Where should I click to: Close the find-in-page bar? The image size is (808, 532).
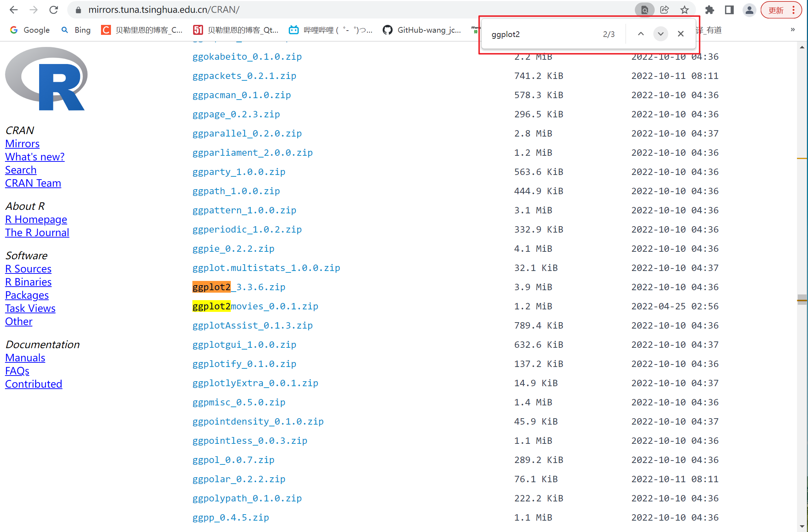pos(681,34)
